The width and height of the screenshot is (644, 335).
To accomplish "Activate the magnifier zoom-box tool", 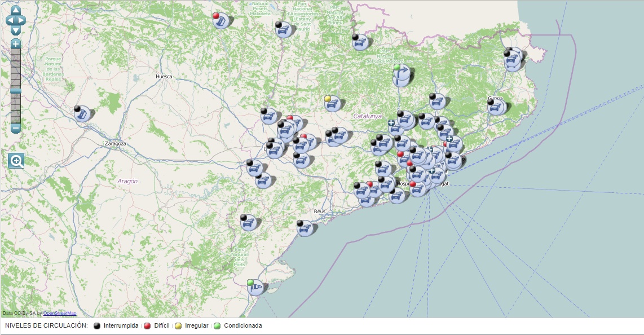I will pos(16,161).
